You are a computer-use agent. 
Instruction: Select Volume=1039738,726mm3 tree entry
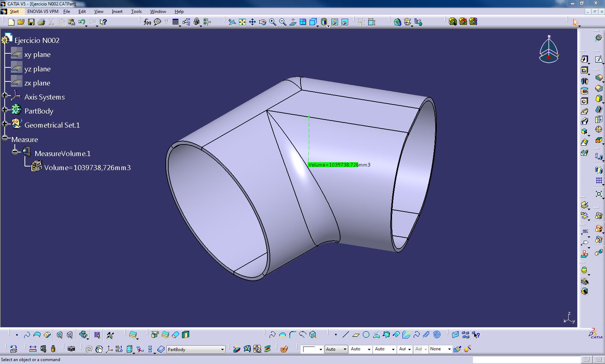(x=87, y=168)
